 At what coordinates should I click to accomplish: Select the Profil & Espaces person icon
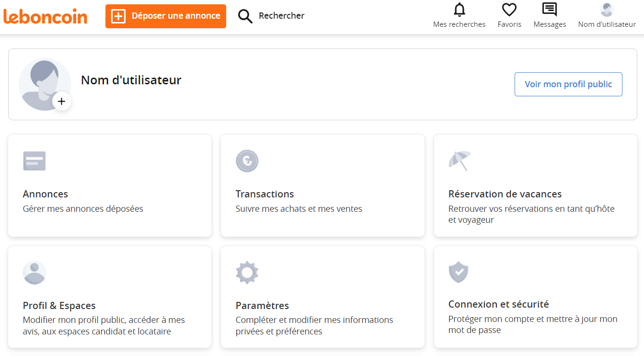tap(34, 272)
